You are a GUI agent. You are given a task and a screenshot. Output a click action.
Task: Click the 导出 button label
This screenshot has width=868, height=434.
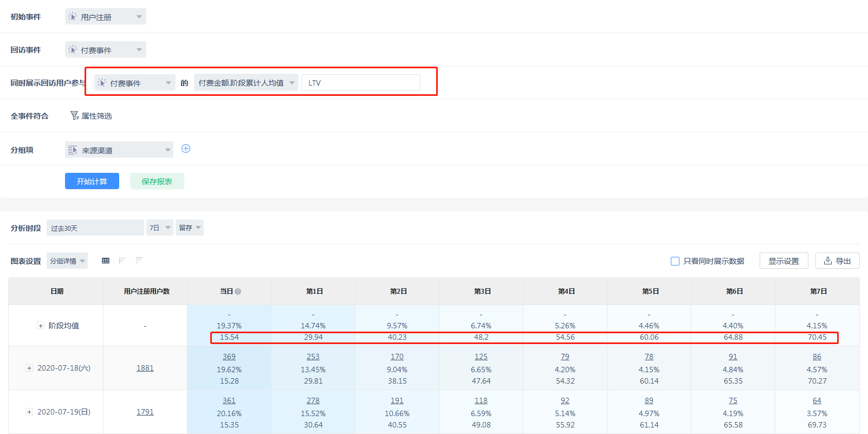tap(843, 261)
